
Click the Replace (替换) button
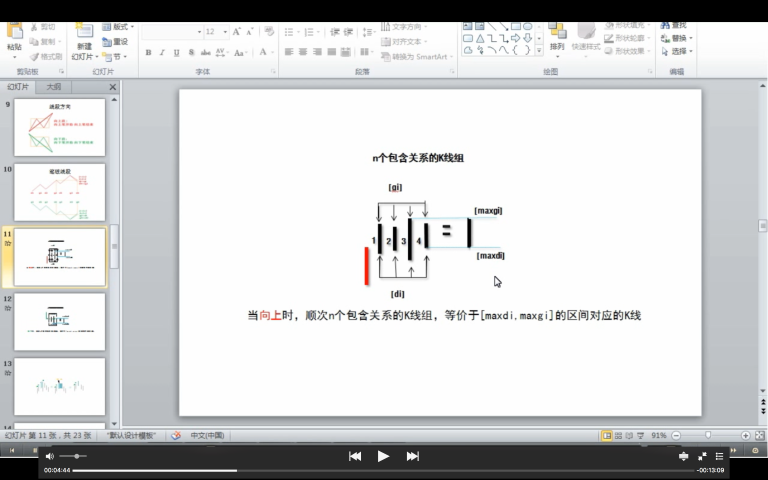tap(680, 38)
